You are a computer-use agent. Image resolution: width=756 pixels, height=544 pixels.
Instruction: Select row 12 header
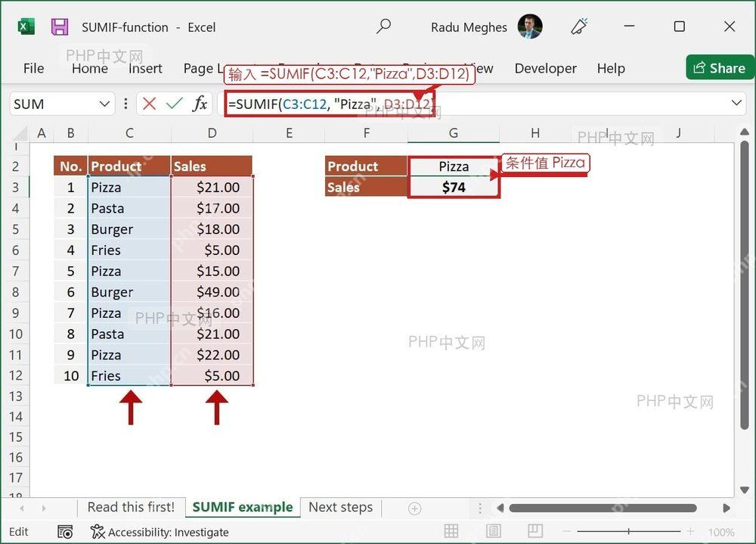point(15,375)
